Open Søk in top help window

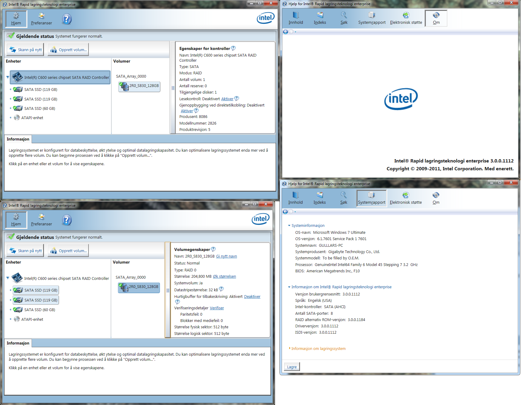pos(344,18)
